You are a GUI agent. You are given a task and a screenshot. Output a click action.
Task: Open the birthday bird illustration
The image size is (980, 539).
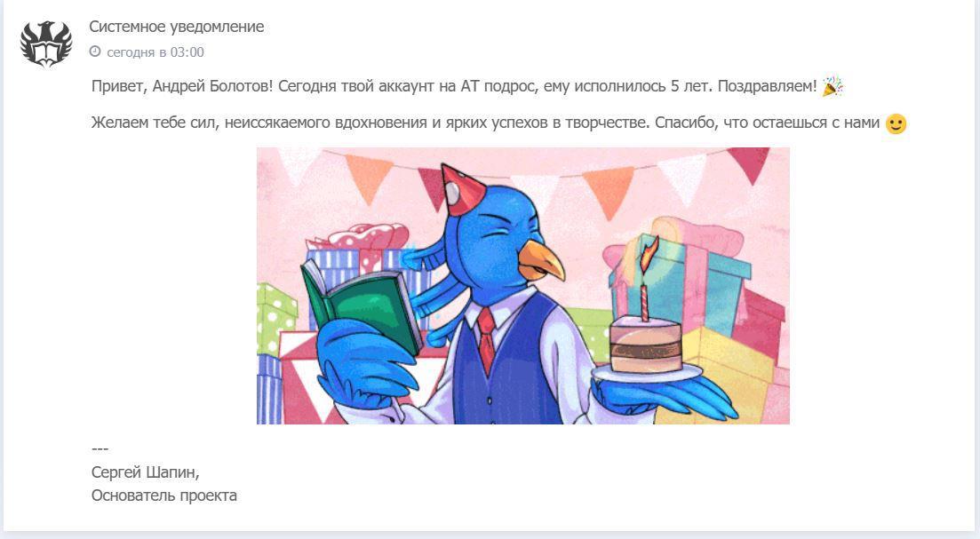point(523,285)
